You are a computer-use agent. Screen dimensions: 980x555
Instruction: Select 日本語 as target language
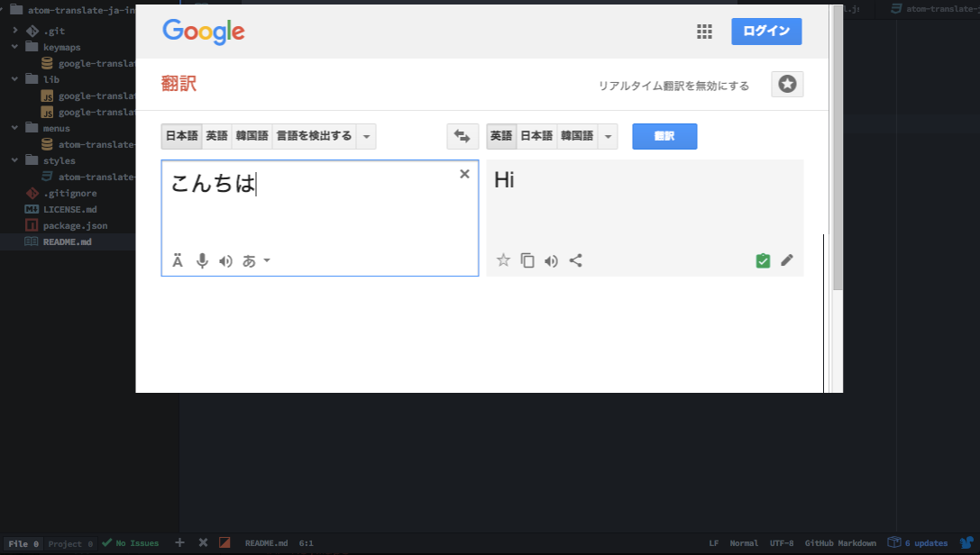536,136
